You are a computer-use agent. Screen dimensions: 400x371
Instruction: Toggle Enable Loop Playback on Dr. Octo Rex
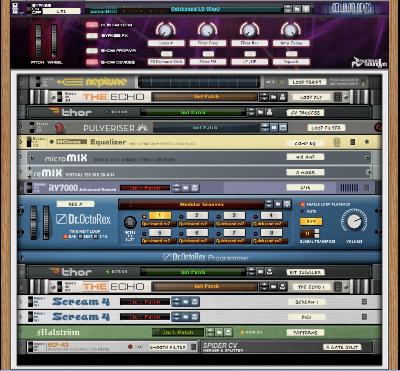coord(302,204)
